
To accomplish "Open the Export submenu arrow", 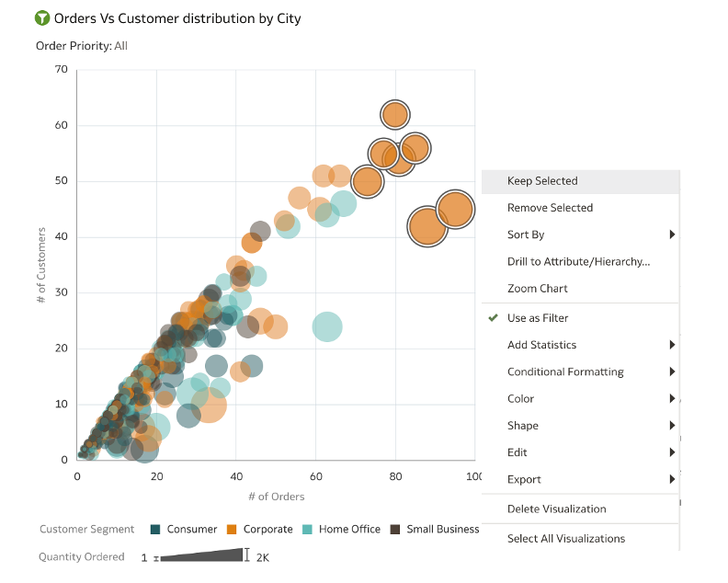I will point(672,479).
